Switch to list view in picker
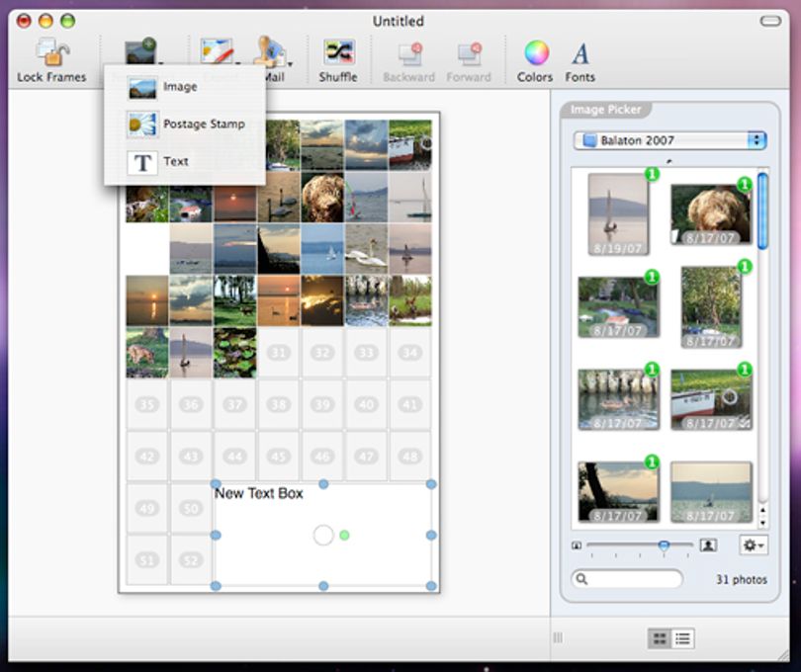Image resolution: width=801 pixels, height=672 pixels. (683, 638)
